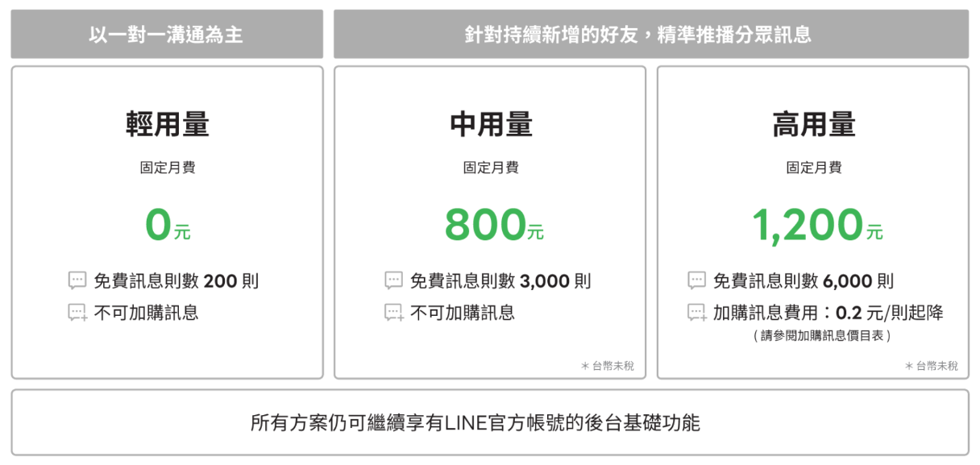This screenshot has width=980, height=465.
Task: Click the 免費訊息則數 3,000 則 text
Action: 500,281
